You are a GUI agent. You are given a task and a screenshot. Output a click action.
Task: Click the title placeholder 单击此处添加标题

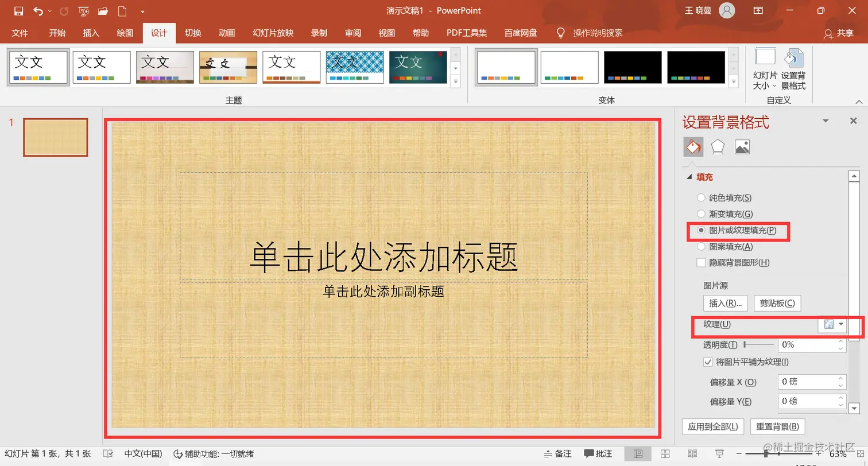pyautogui.click(x=383, y=257)
